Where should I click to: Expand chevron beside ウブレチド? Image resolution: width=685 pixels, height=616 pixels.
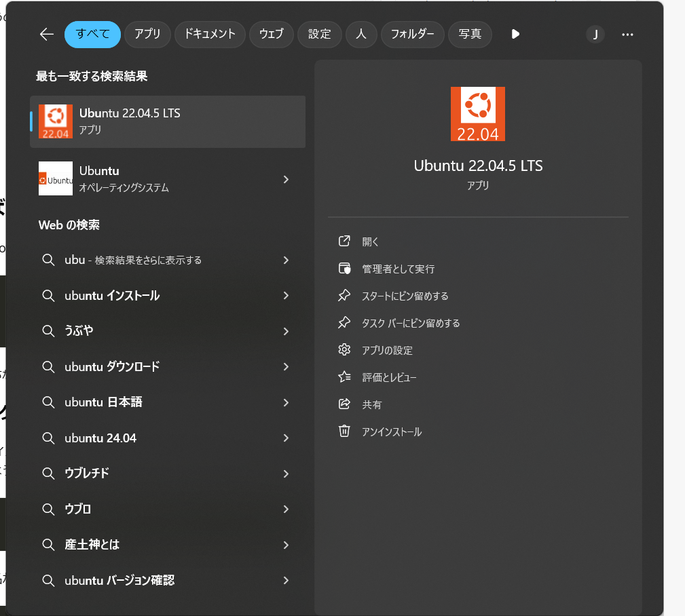[x=286, y=474]
